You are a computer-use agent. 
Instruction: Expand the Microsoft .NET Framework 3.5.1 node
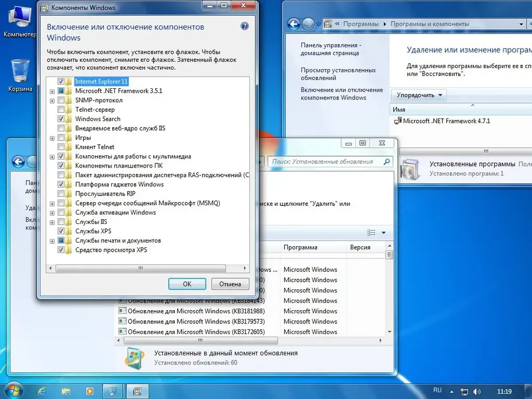point(52,92)
